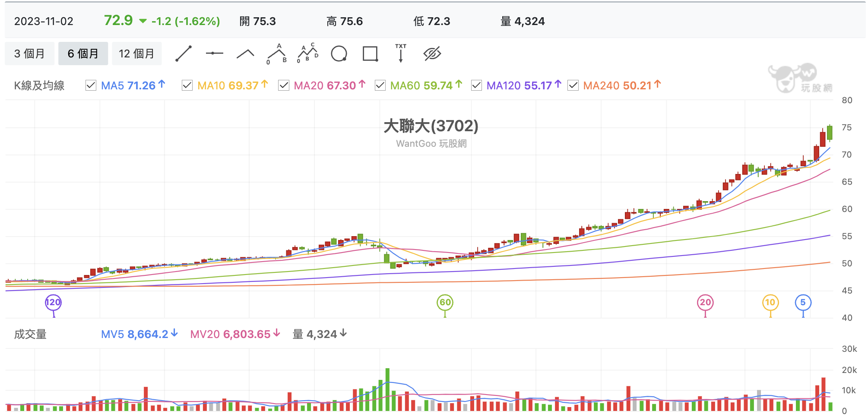The width and height of the screenshot is (868, 417).
Task: Select the 0-A-B wave pattern tool
Action: coord(277,54)
